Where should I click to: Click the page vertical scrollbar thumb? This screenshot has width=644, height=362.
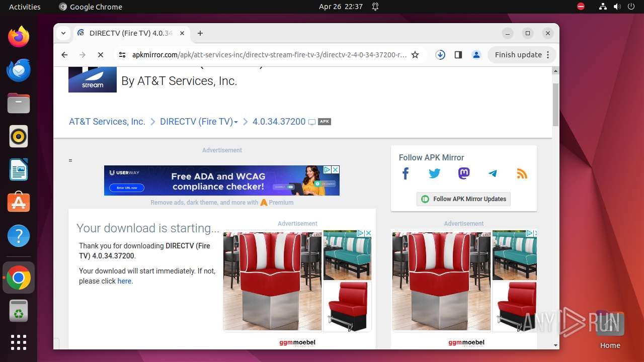click(555, 105)
